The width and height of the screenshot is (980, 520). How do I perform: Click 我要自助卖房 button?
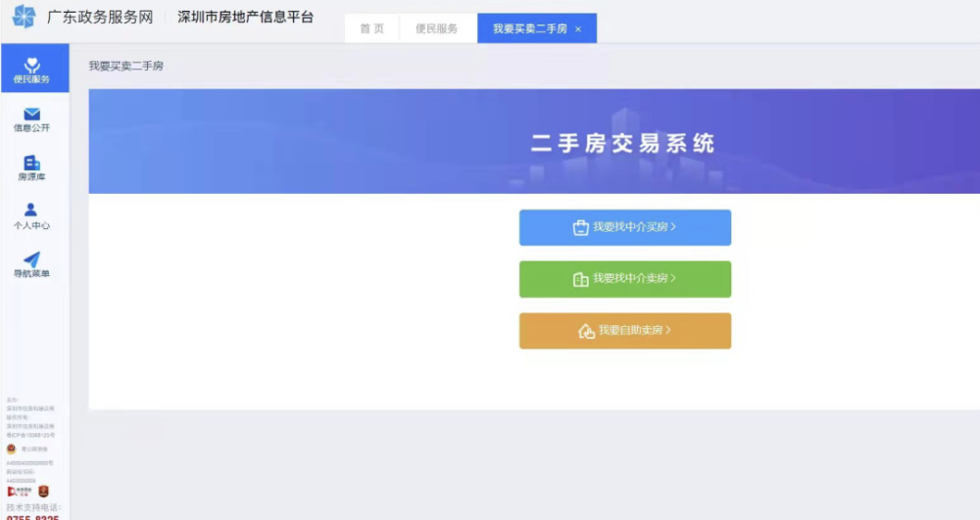click(x=625, y=331)
